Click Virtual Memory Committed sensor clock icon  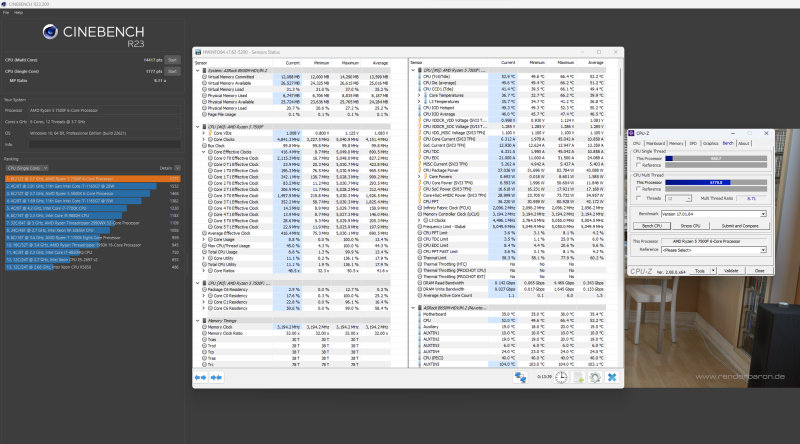204,77
